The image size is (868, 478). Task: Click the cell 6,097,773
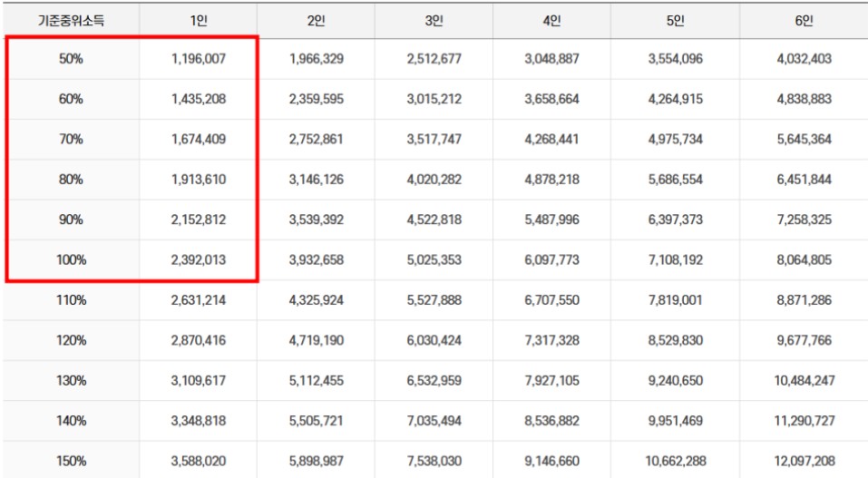(552, 259)
